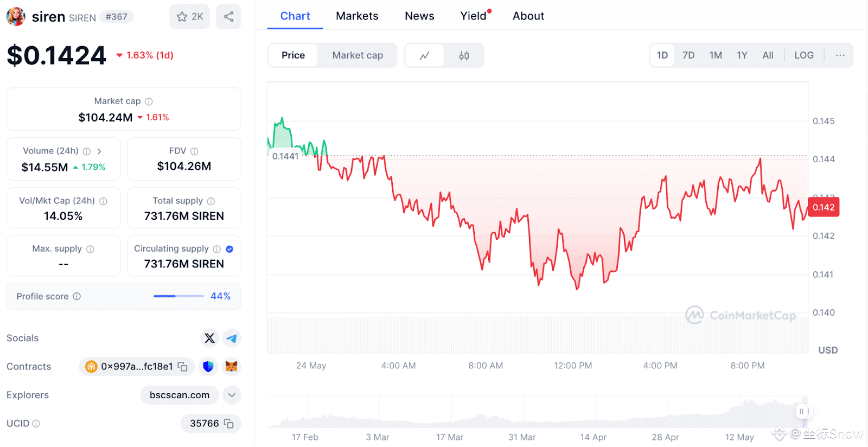Screen dimensions: 868x447
Task: Toggle LOG scale on chart
Action: pos(803,55)
